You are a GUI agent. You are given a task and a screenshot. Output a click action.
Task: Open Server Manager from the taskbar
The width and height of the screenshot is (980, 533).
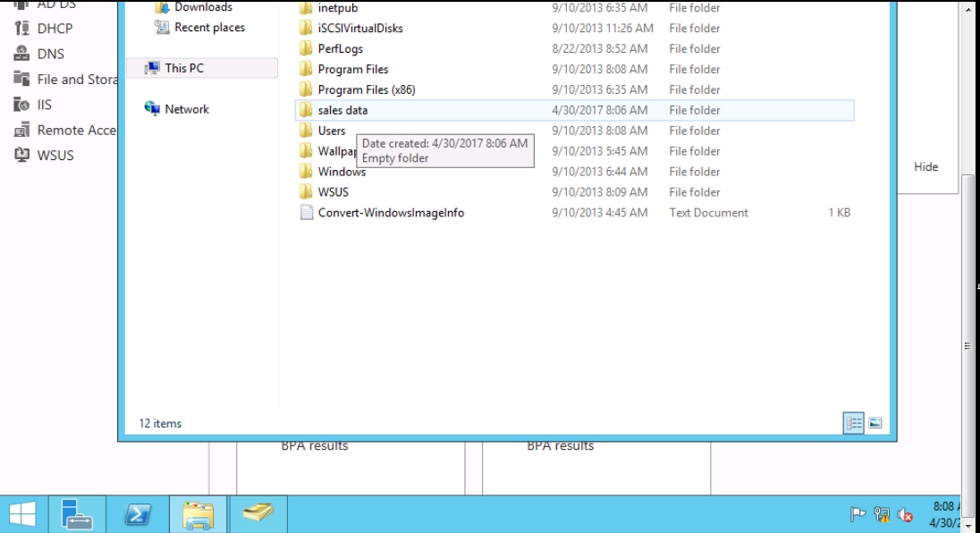(x=78, y=515)
